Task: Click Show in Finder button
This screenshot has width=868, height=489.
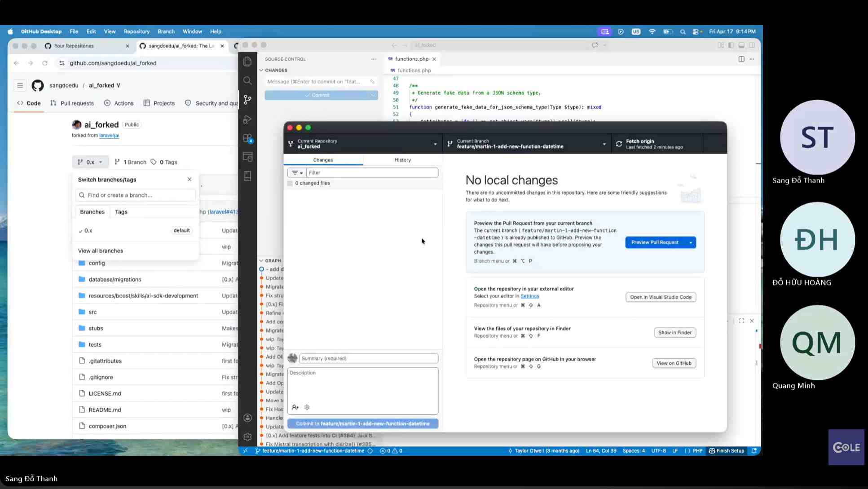Action: (675, 333)
